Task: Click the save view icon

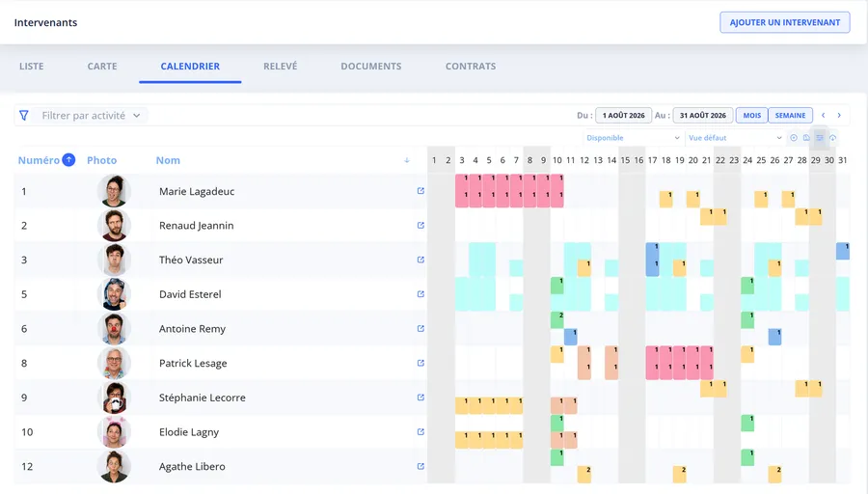Action: pyautogui.click(x=806, y=138)
